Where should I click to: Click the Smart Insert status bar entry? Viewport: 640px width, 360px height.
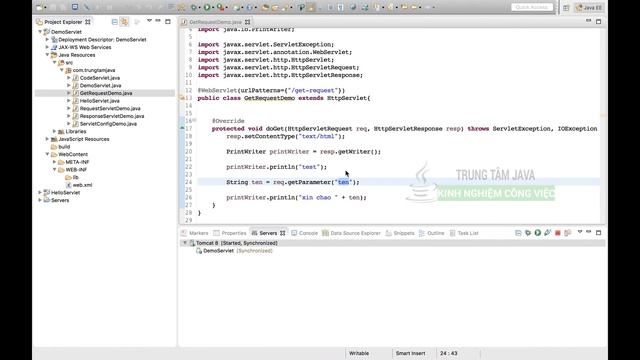(410, 353)
